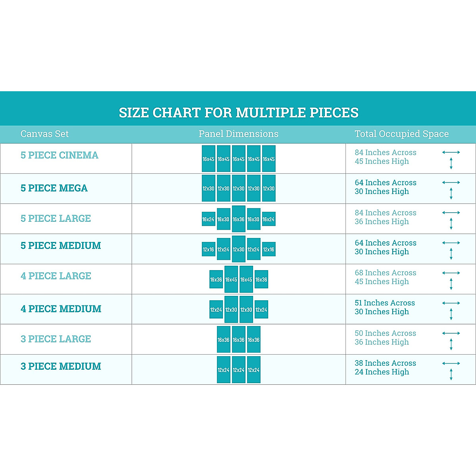Click the "38 Inches Across" text
This screenshot has width=476, height=476.
tap(385, 363)
